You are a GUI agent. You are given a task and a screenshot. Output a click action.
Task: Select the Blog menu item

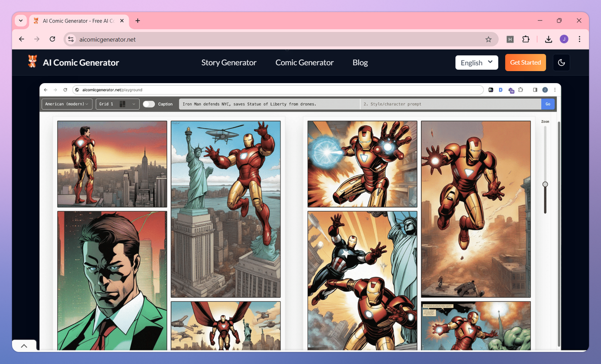coord(360,62)
